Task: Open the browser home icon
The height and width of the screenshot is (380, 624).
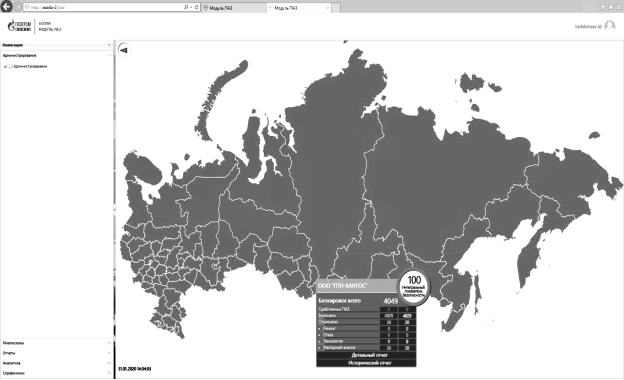Action: tap(603, 7)
